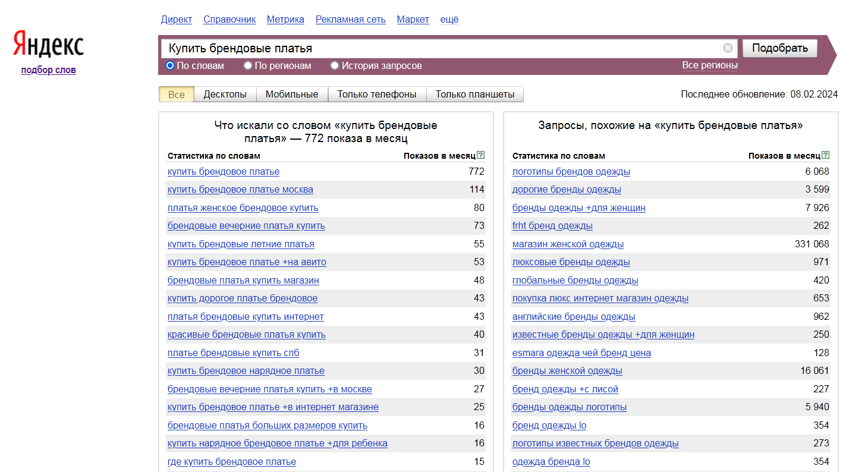Viewport: 868px width, 472px height.
Task: Open query 'купить брендовые летние платья'
Action: (241, 244)
